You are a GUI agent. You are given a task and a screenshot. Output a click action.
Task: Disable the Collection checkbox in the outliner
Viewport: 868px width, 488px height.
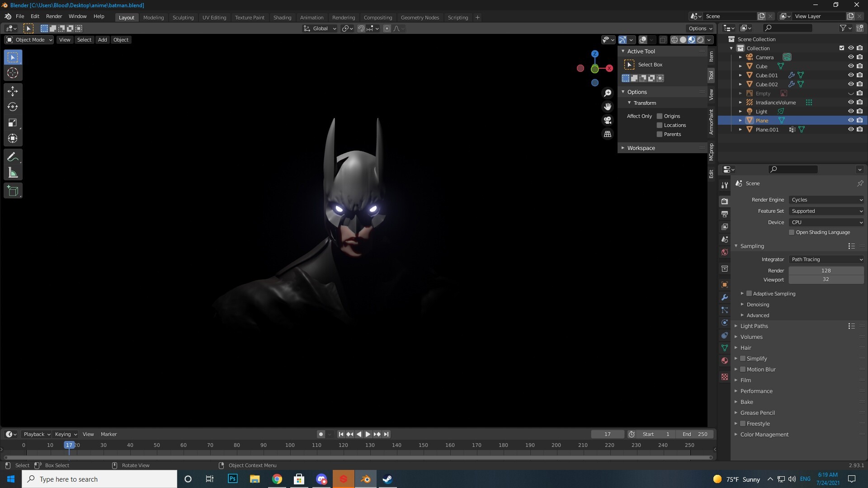coord(841,48)
